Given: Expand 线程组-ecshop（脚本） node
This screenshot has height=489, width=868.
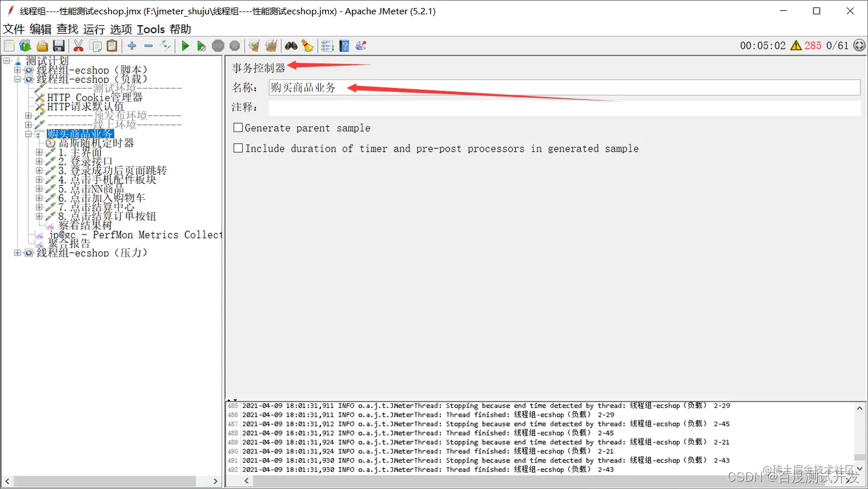Looking at the screenshot, I should click(17, 70).
